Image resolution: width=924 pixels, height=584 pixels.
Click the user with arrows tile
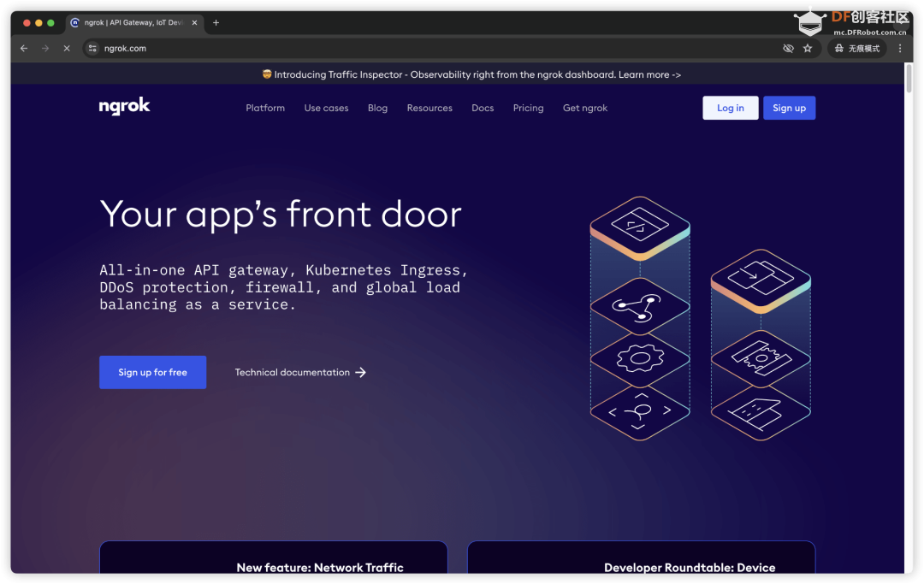640,411
